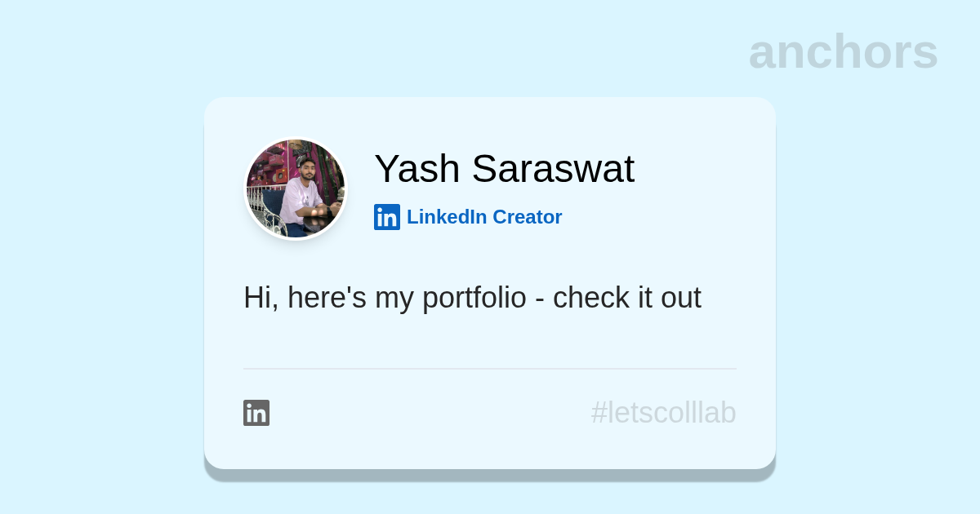
Task: Click the word "LinkedIn" in the blue label
Action: 447,217
